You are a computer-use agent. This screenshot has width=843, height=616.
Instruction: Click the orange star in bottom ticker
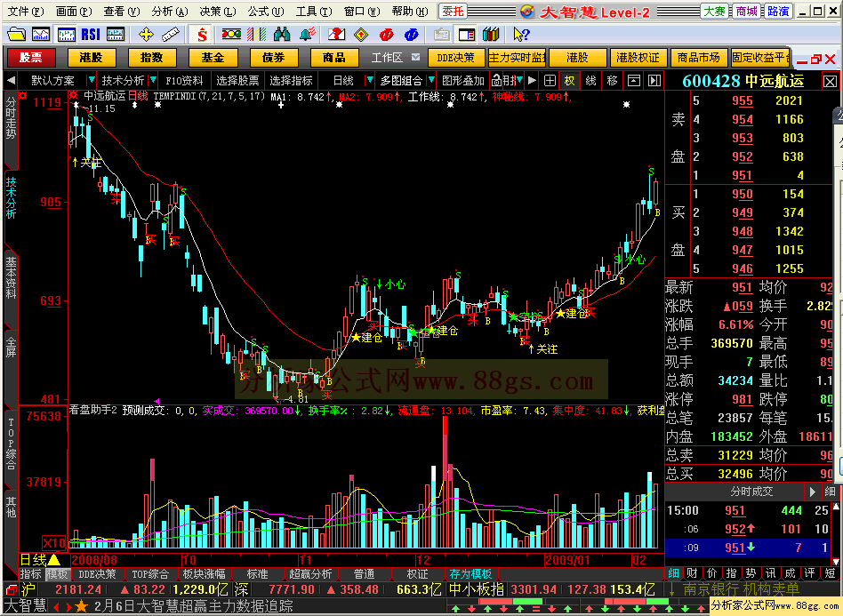point(81,607)
